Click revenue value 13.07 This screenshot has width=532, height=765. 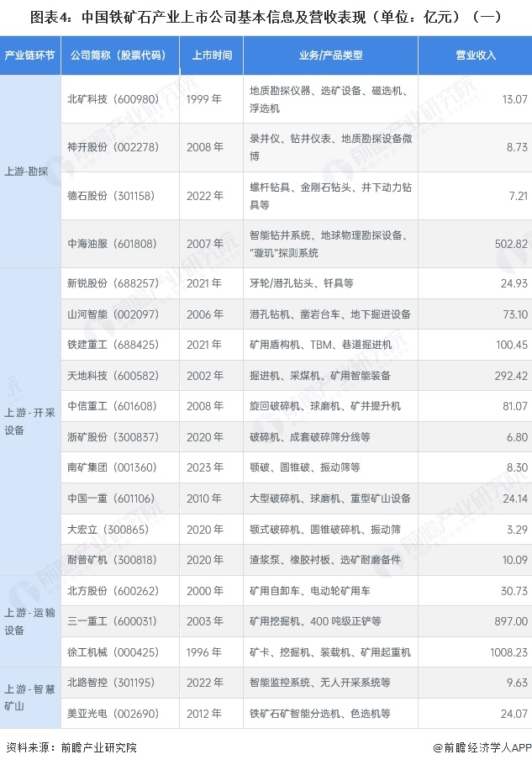(x=515, y=99)
